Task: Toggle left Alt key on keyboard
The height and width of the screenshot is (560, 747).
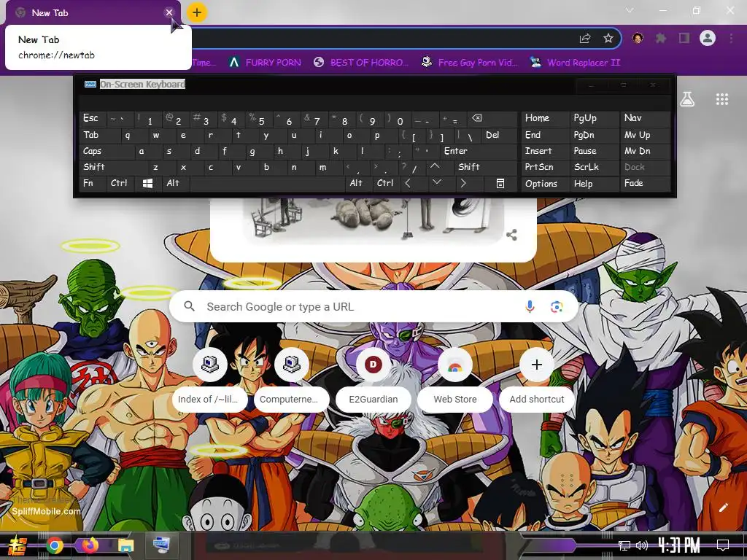Action: [x=175, y=183]
